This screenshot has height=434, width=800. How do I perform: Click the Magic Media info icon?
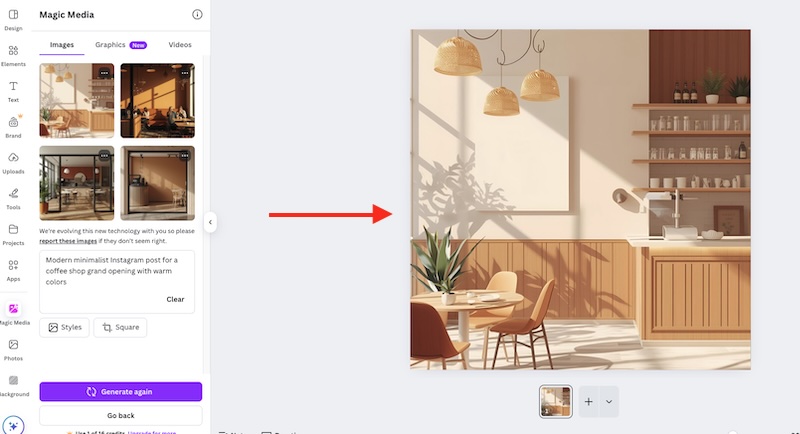pos(197,14)
